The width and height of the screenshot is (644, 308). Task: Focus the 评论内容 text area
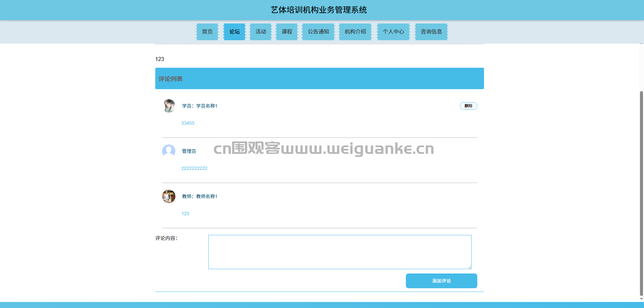(x=340, y=252)
